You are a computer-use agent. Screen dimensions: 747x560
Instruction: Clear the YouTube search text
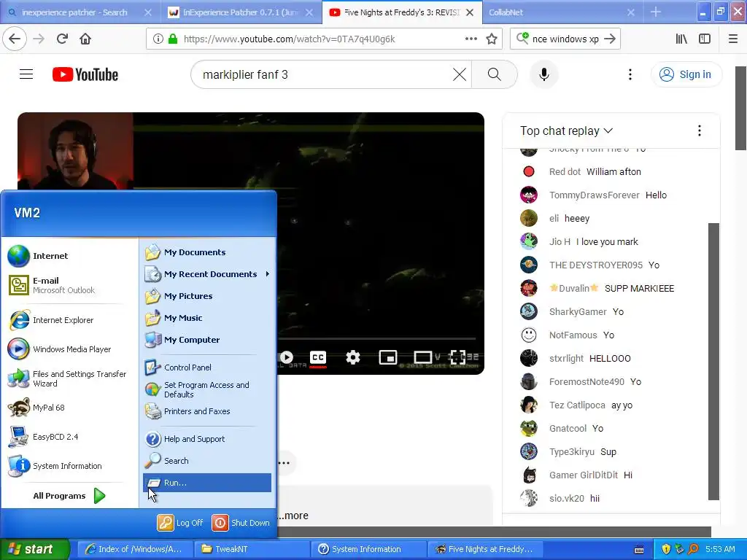(x=460, y=74)
